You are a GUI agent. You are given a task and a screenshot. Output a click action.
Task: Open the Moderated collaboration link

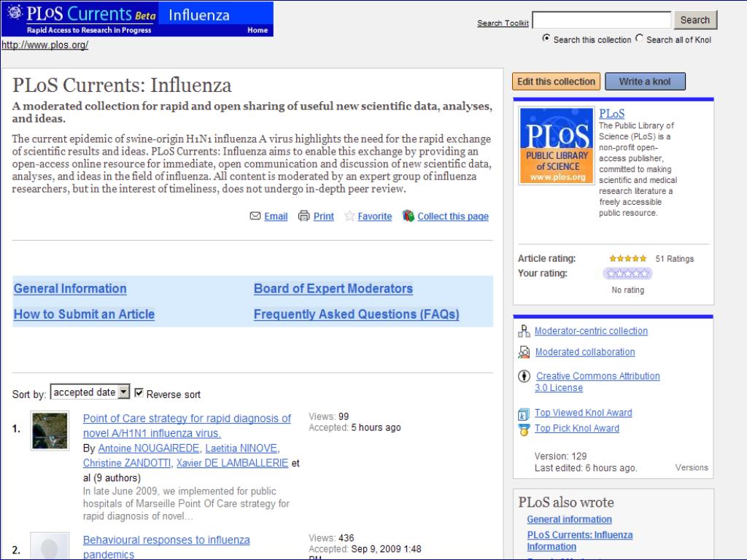point(585,352)
